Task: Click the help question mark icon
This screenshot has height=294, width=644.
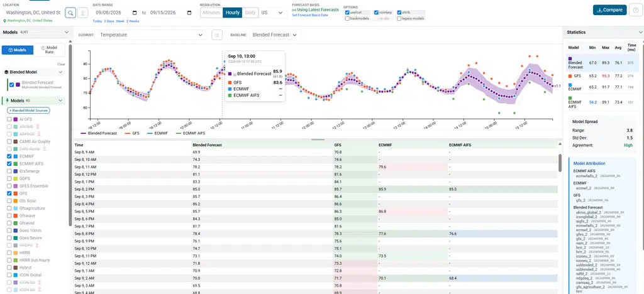Action: tap(635, 10)
